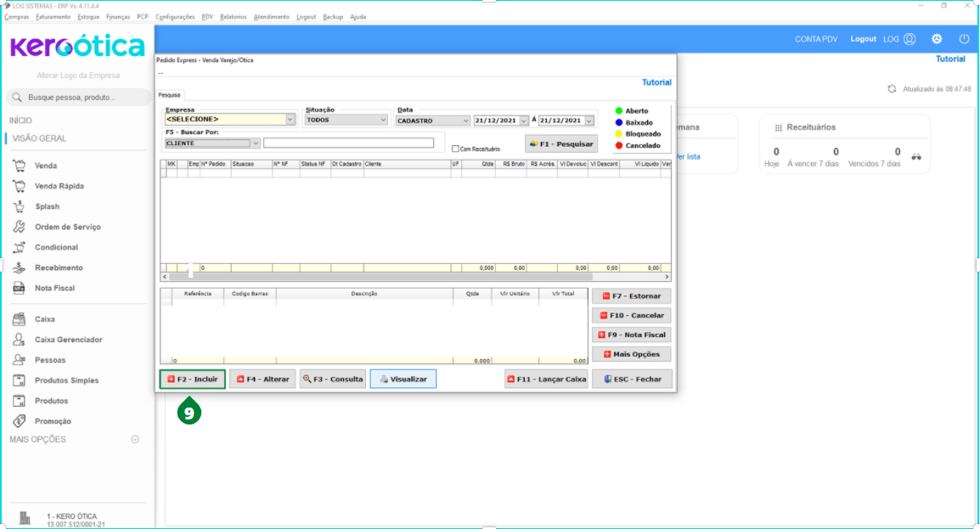Click F4 - Alterar button

262,379
